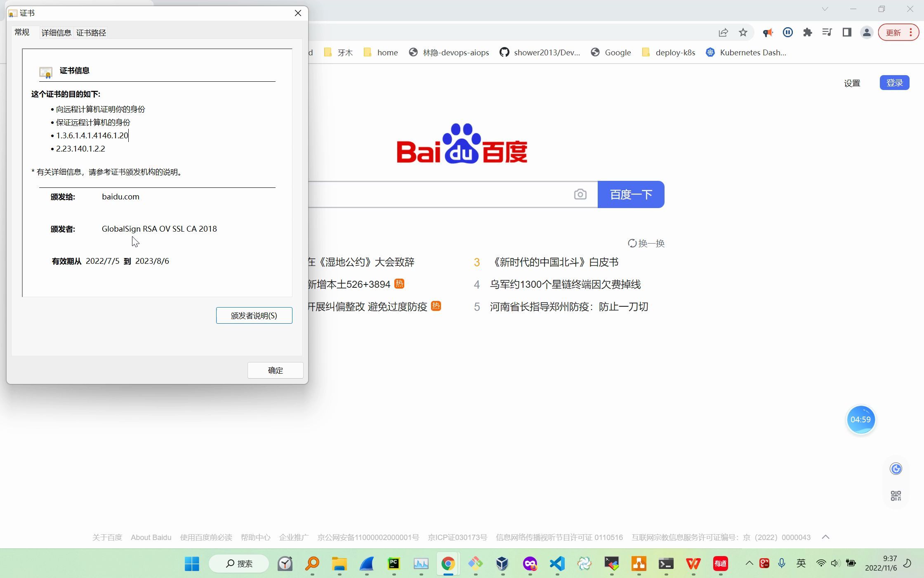924x578 pixels.
Task: Open the Windows Start menu
Action: pyautogui.click(x=192, y=564)
